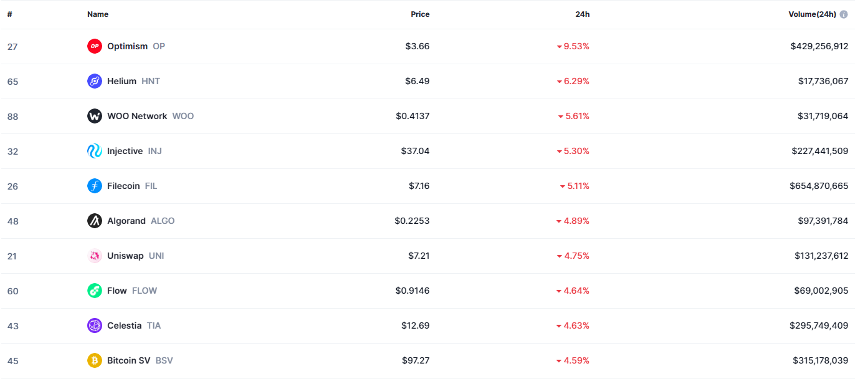Viewport: 868px width, 381px height.
Task: Click the Helium coin logo icon
Action: 94,81
